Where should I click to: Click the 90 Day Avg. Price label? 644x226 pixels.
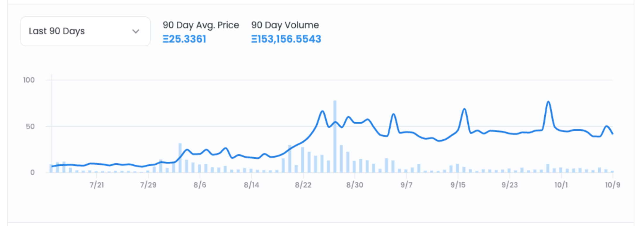(201, 25)
